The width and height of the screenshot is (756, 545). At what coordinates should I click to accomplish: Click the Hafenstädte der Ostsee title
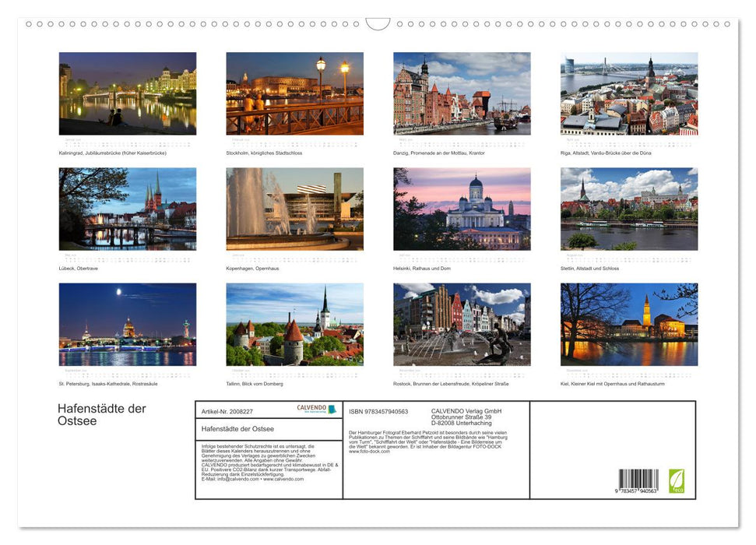point(100,414)
